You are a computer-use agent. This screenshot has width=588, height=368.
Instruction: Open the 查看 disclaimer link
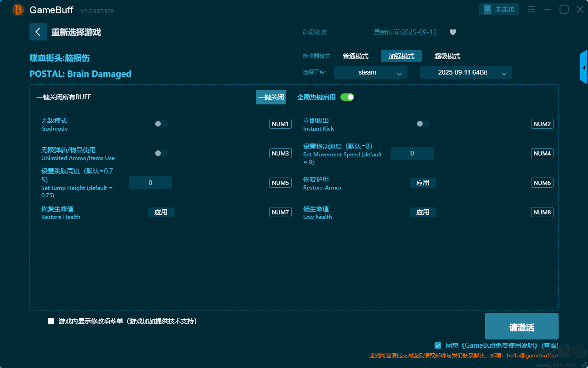tap(550, 345)
